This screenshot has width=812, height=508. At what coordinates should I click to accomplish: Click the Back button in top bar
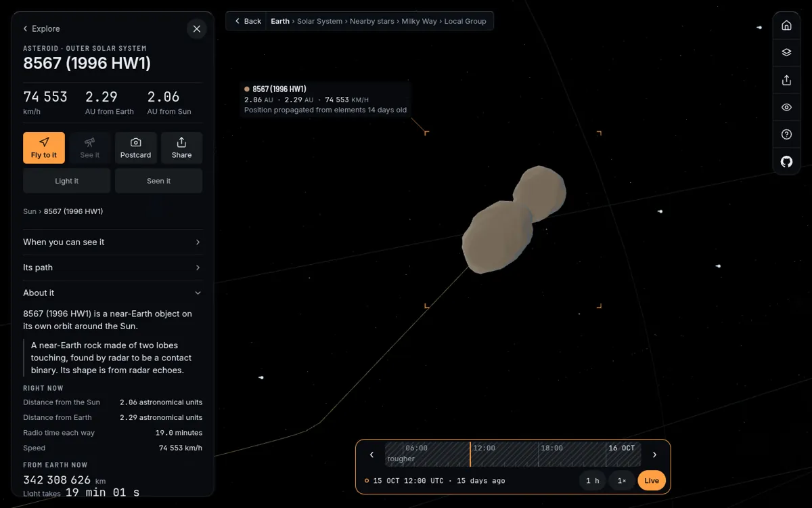[x=248, y=21]
